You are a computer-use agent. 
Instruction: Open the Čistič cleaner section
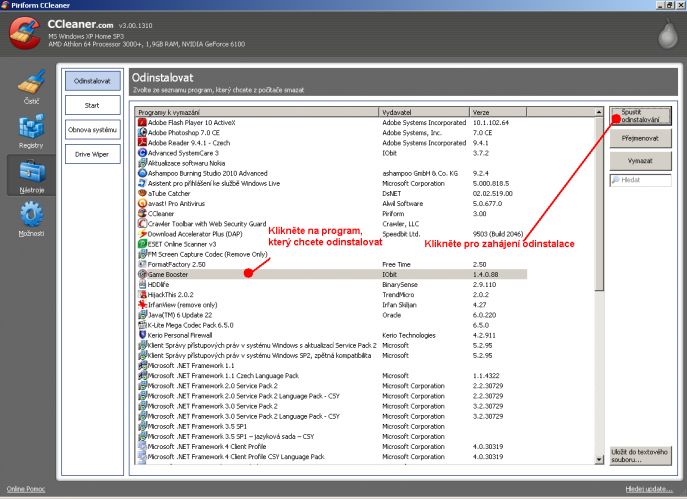tap(31, 87)
